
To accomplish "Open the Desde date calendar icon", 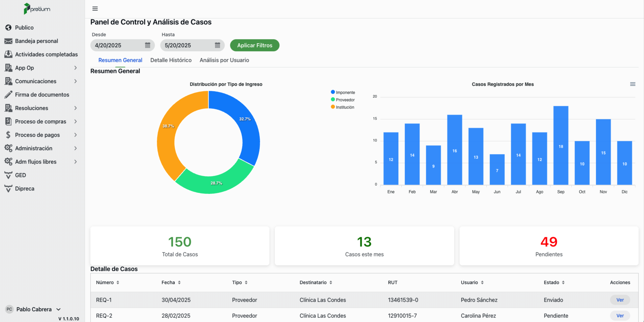I will point(147,45).
